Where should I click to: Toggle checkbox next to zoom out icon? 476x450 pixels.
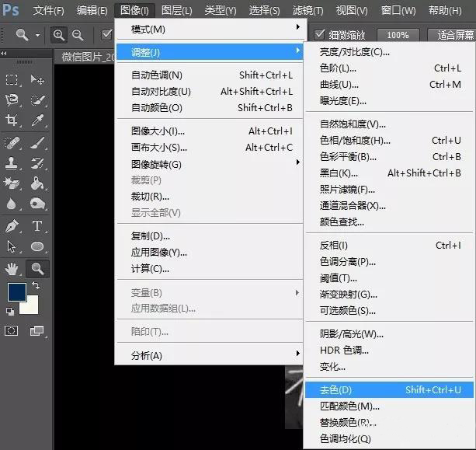coord(106,35)
